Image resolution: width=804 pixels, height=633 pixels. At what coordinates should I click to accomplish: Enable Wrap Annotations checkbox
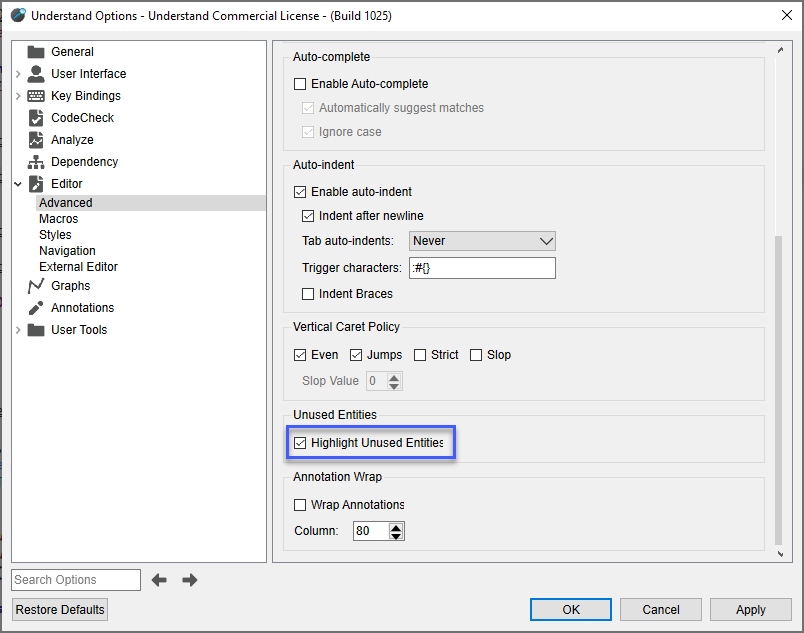[300, 505]
